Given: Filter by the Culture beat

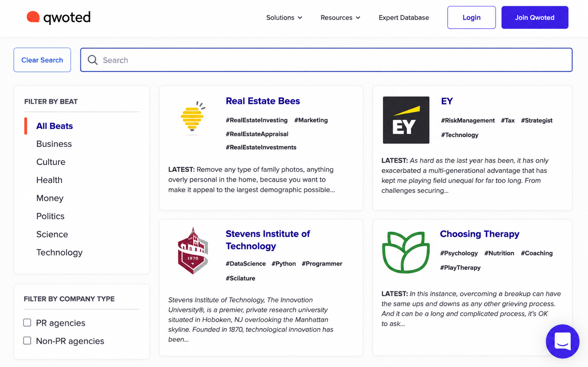Looking at the screenshot, I should tap(51, 162).
